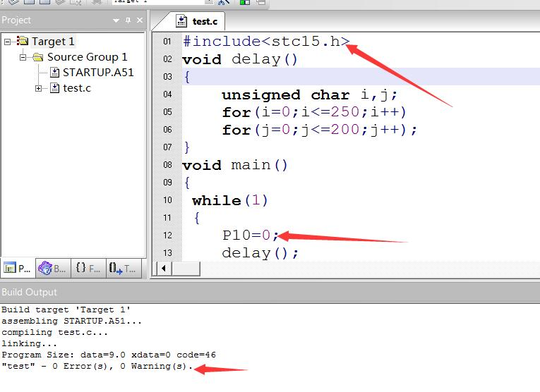Click the Target 1 folder icon
This screenshot has width=540, height=392.
(23, 41)
